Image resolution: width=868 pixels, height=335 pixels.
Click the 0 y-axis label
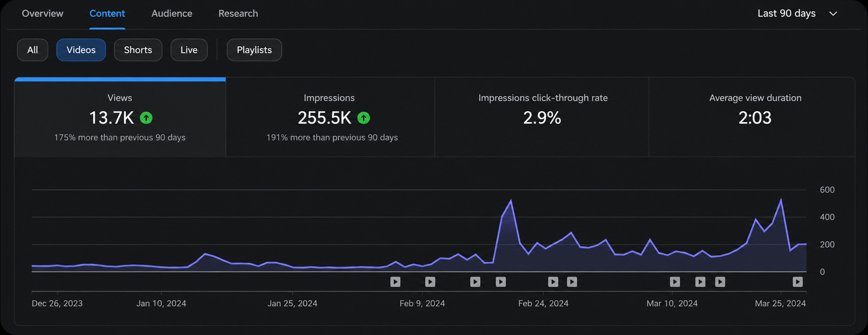[x=822, y=272]
